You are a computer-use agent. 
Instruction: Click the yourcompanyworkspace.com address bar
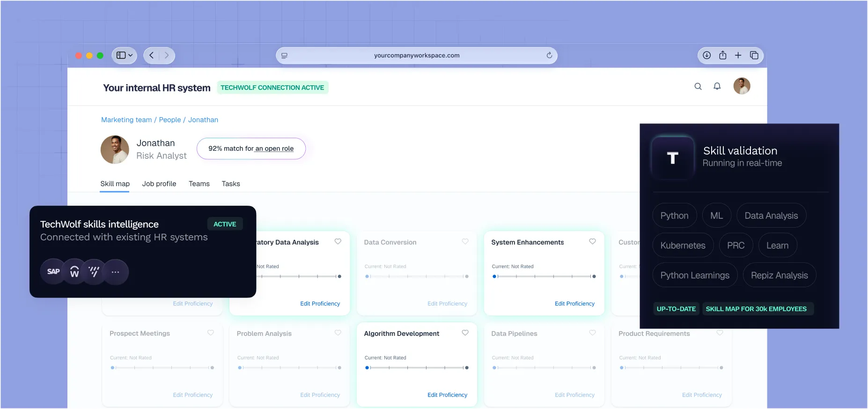[417, 55]
